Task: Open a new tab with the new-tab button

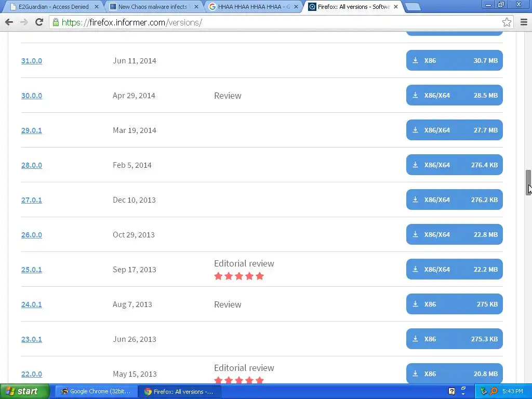Action: 413,7
